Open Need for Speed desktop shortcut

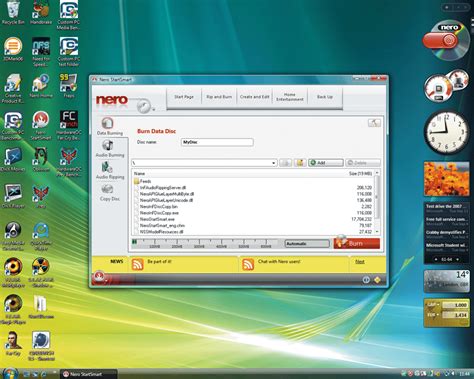point(41,52)
